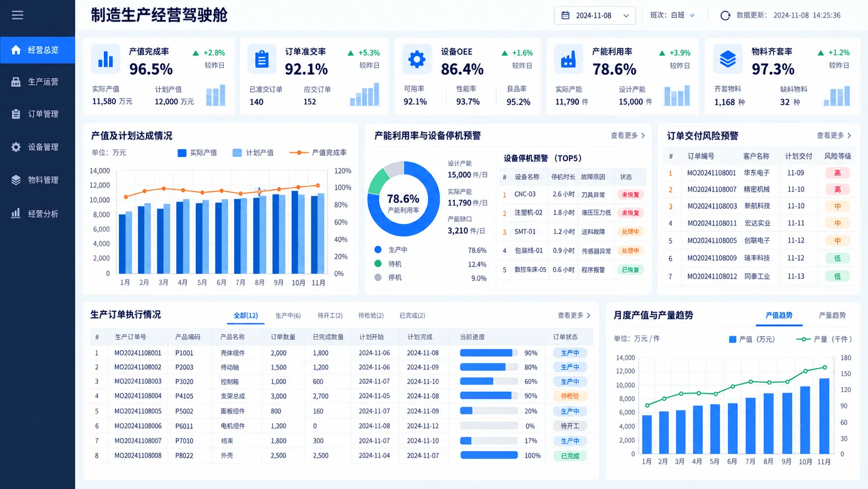Select the 全部(12) tab

246,315
